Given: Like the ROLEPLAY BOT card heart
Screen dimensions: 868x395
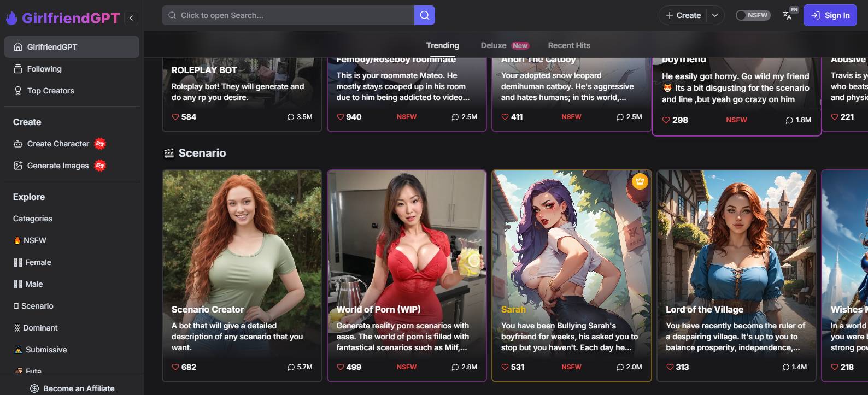Looking at the screenshot, I should pyautogui.click(x=175, y=117).
